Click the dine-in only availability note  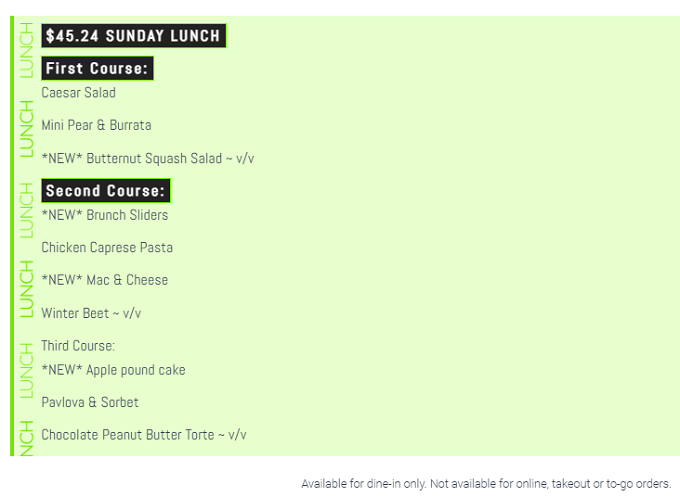pos(486,484)
